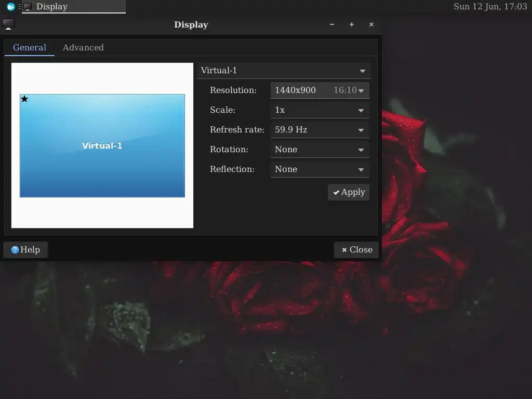Click the primary display star icon
This screenshot has height=399, width=532.
point(24,99)
